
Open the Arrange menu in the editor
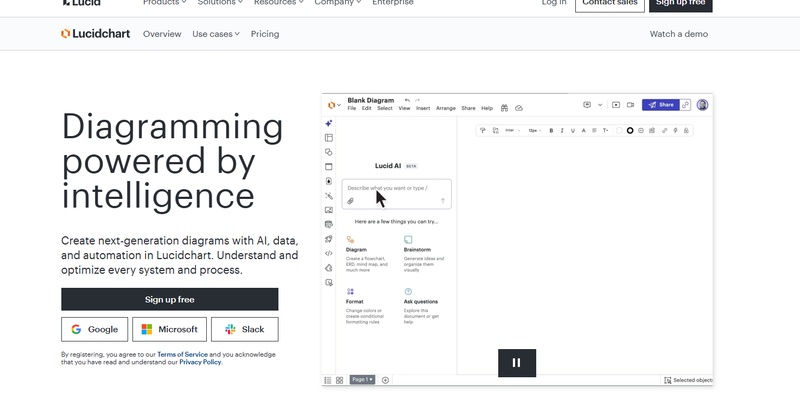(446, 108)
